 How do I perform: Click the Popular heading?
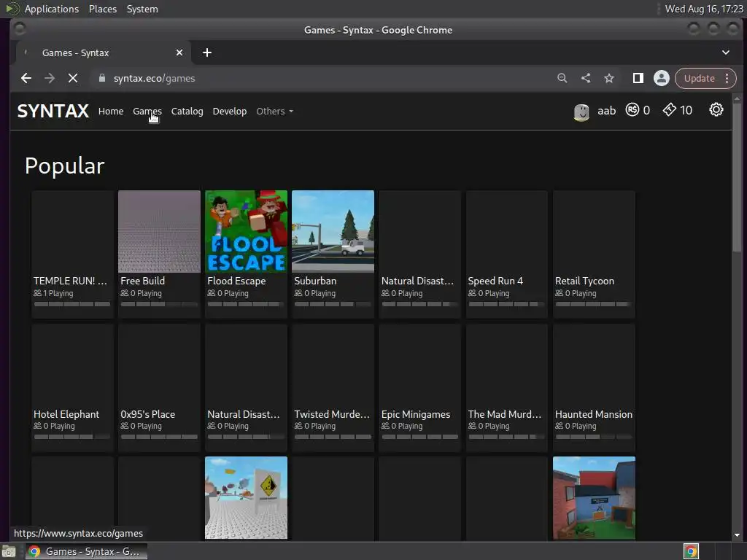coord(64,166)
